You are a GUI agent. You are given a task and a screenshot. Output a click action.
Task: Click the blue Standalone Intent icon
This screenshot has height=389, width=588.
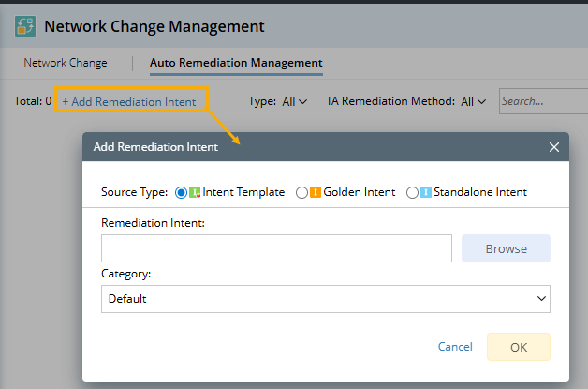(426, 192)
